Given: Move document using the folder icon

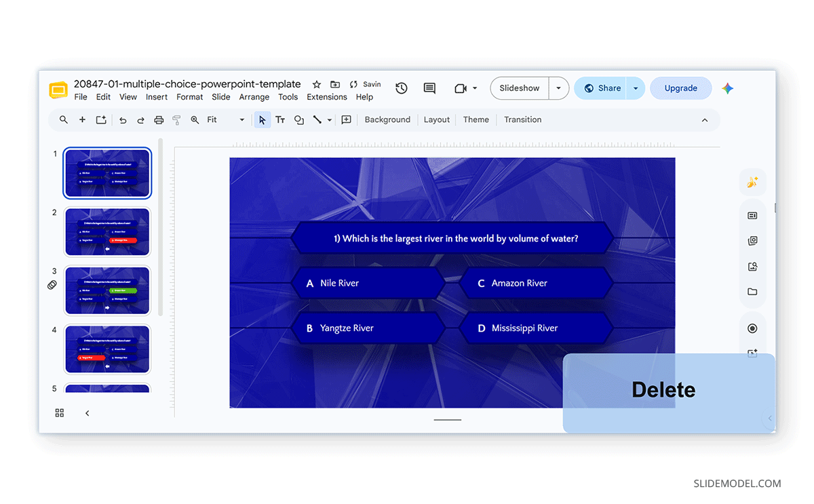Looking at the screenshot, I should 335,85.
